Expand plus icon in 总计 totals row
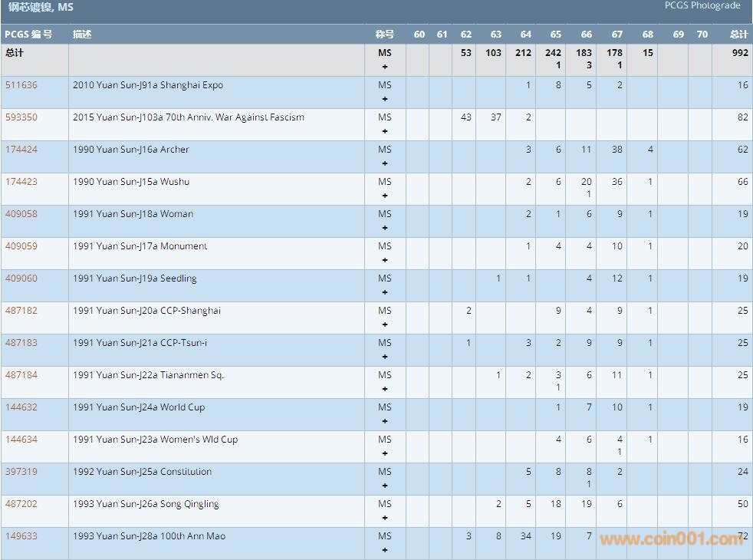Image resolution: width=753 pixels, height=560 pixels. pyautogui.click(x=384, y=67)
